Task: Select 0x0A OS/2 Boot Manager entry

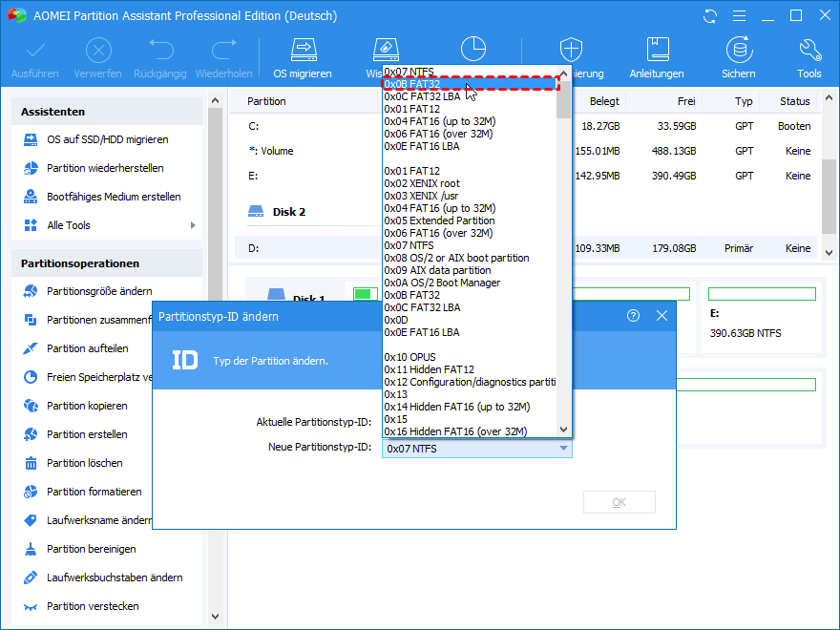Action: [470, 283]
